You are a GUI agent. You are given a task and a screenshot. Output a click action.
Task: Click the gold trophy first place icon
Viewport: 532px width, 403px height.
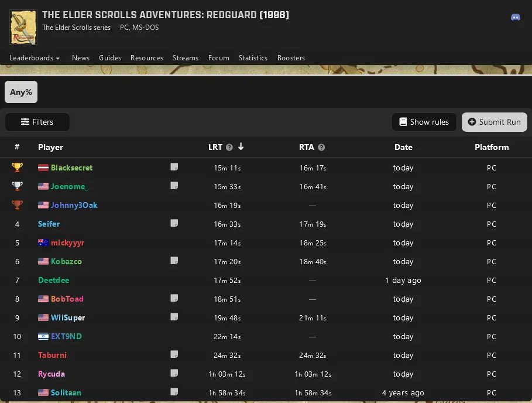click(17, 168)
